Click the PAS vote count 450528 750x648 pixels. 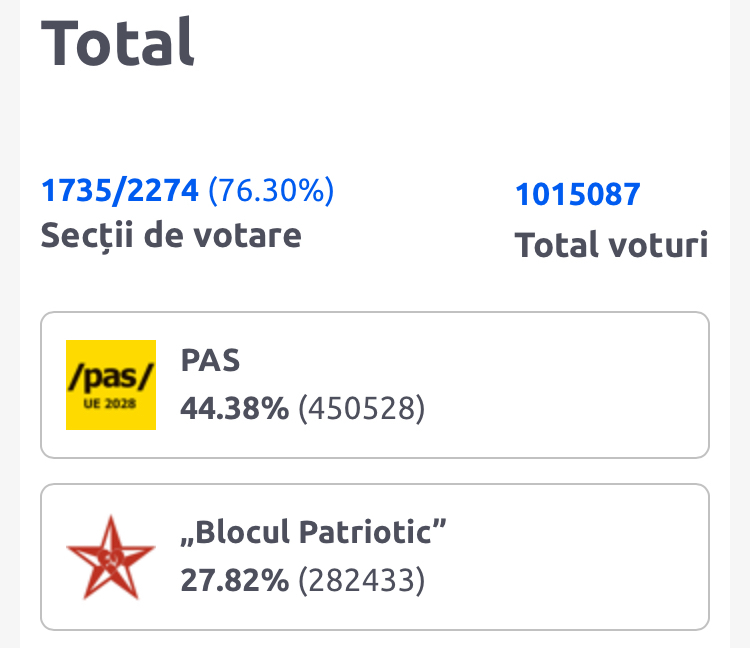(362, 408)
